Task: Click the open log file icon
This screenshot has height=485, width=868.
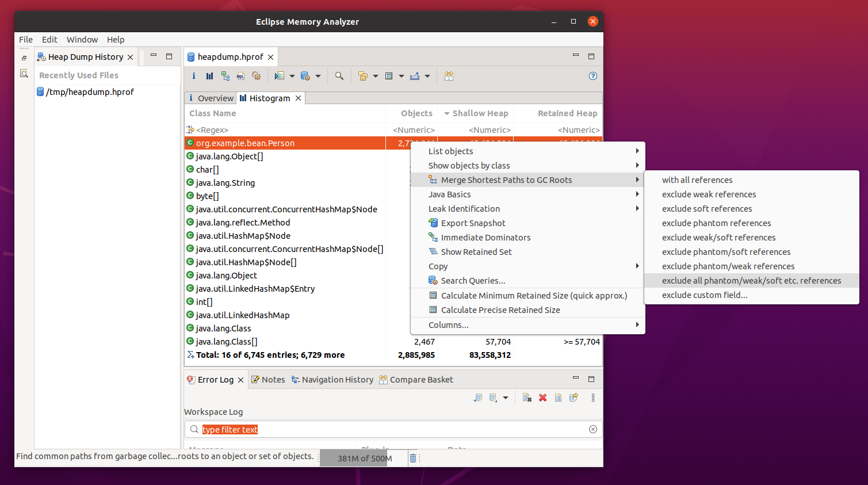Action: (558, 398)
